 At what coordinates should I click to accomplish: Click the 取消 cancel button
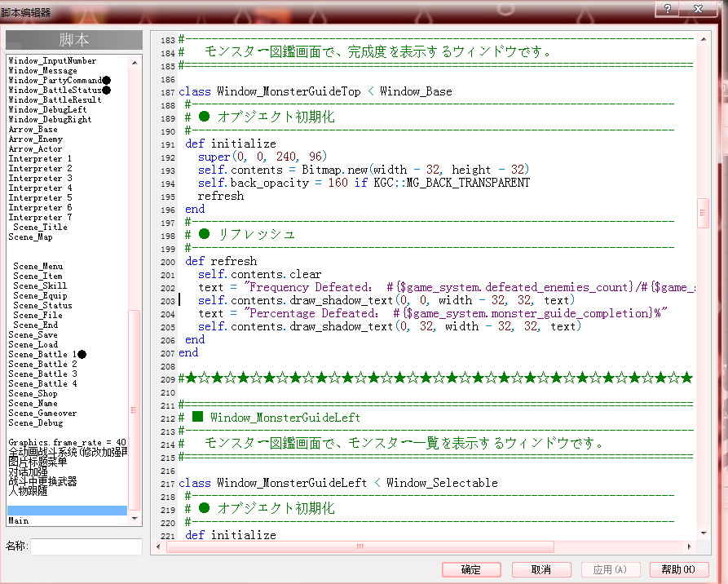[x=540, y=569]
